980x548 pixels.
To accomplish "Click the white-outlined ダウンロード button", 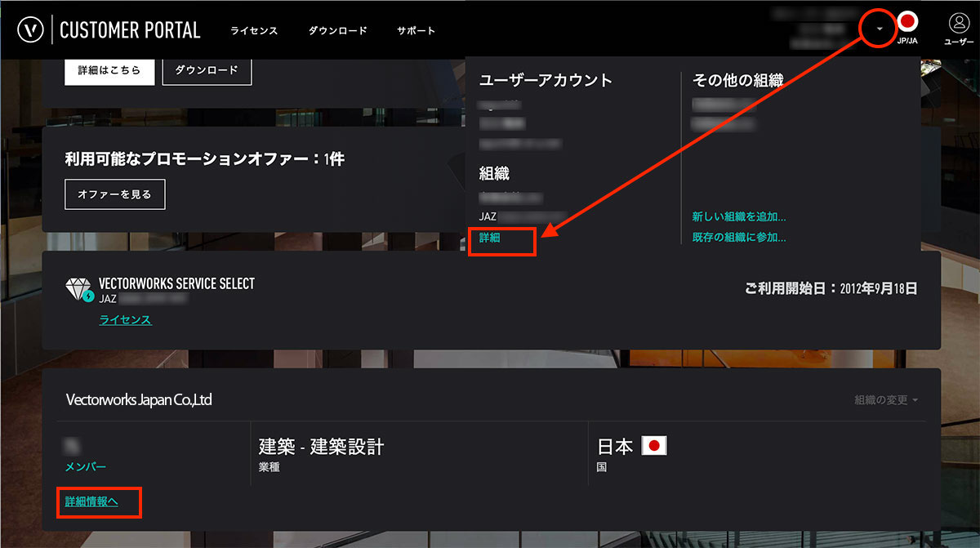I will (207, 70).
